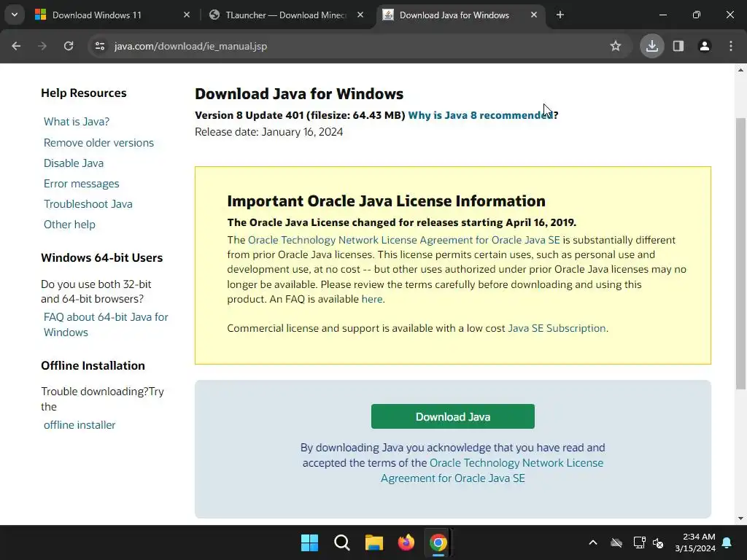The image size is (747, 560).
Task: Open Windows Search from the taskbar
Action: click(x=342, y=542)
